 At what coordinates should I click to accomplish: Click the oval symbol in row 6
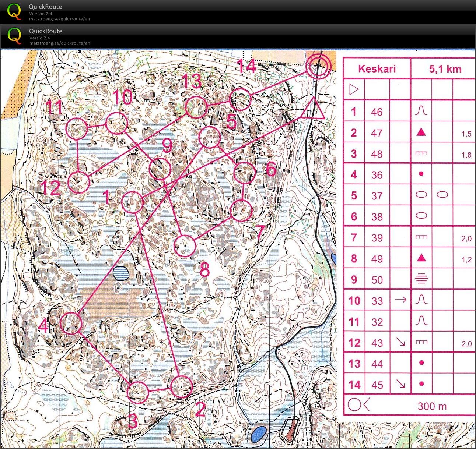pos(421,216)
